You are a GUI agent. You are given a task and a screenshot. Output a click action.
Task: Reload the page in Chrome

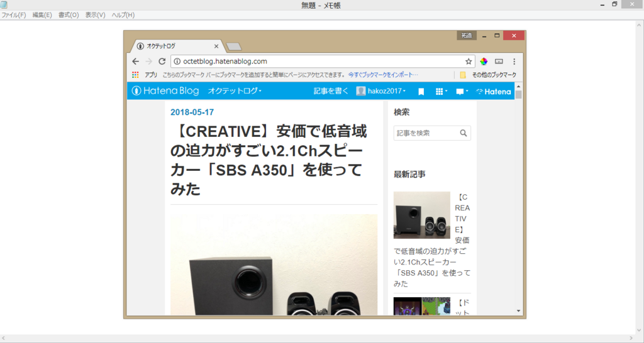(162, 62)
